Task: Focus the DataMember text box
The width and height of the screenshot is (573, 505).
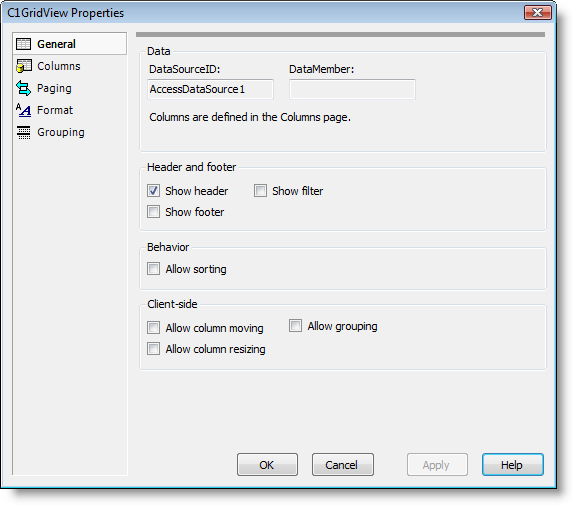Action: tap(352, 89)
